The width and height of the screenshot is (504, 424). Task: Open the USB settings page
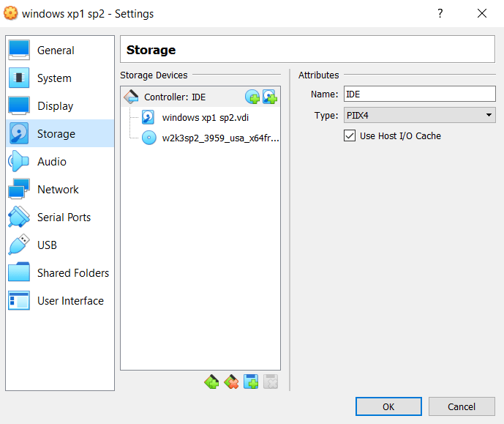pyautogui.click(x=60, y=245)
